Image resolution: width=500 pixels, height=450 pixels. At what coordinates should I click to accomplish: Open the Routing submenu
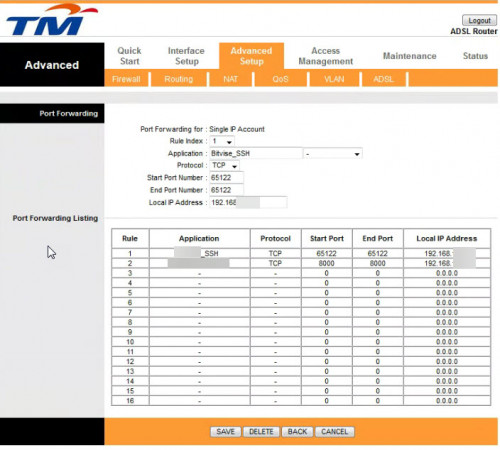coord(179,79)
